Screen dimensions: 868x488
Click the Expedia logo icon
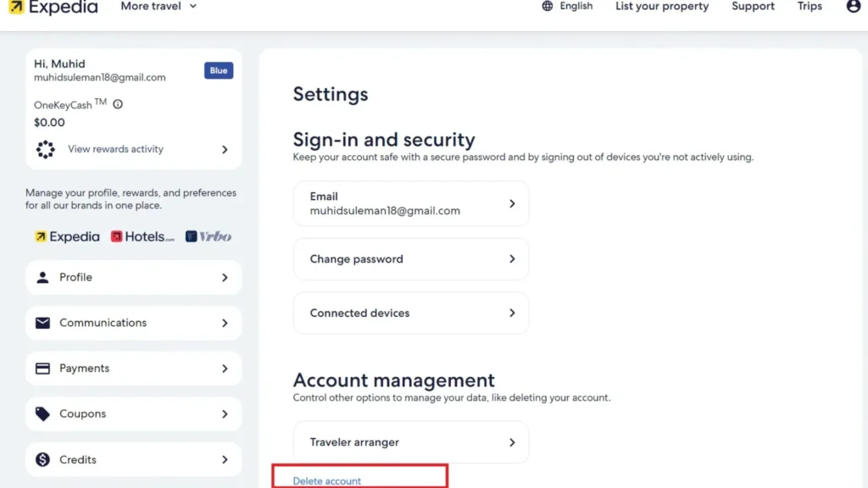click(x=15, y=7)
